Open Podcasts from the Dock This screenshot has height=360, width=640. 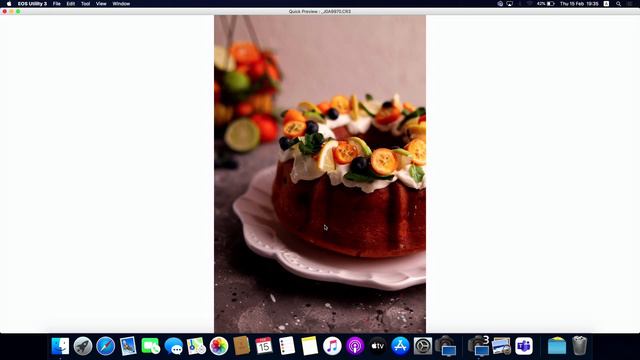click(x=355, y=346)
